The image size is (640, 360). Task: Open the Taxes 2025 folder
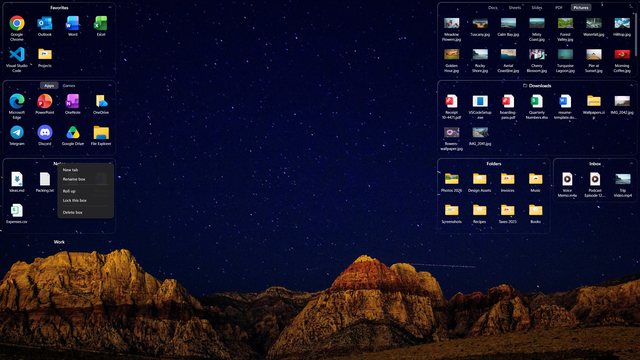pyautogui.click(x=507, y=210)
